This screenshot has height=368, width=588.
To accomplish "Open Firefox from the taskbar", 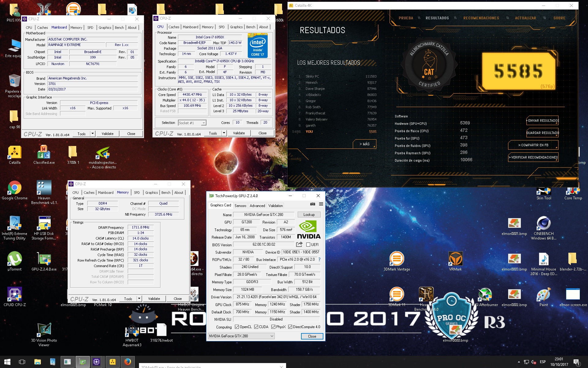I will tap(127, 362).
